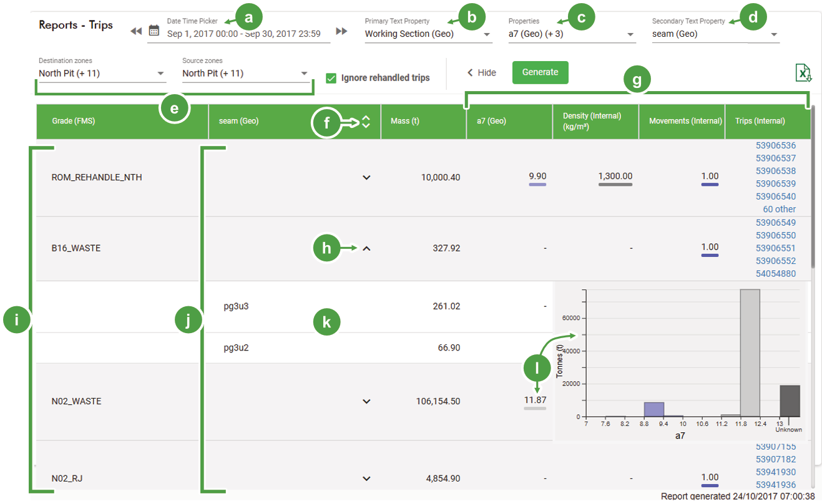Open Primary Text Property dropdown (Working Section)
Image resolution: width=822 pixels, height=504 pixels.
pyautogui.click(x=428, y=34)
